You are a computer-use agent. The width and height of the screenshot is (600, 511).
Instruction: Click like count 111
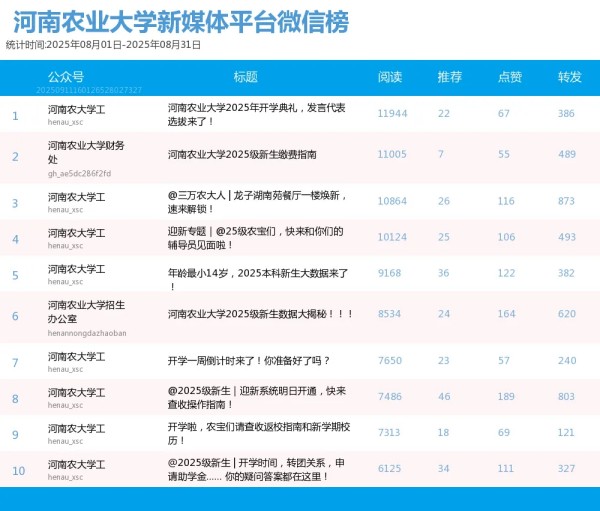tap(506, 469)
